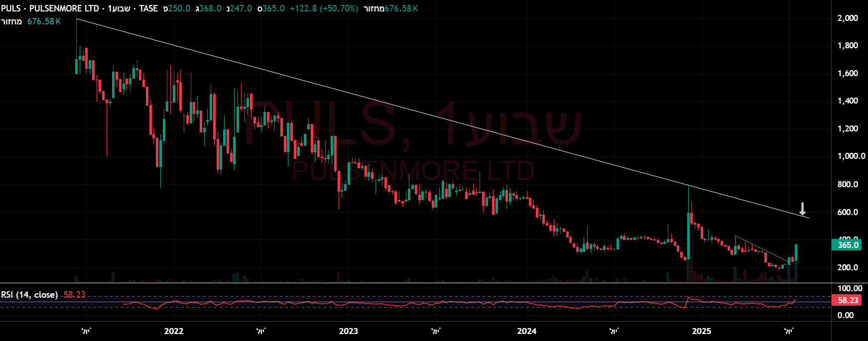Click the 2,000 price axis label
The width and height of the screenshot is (868, 341).
tap(848, 18)
